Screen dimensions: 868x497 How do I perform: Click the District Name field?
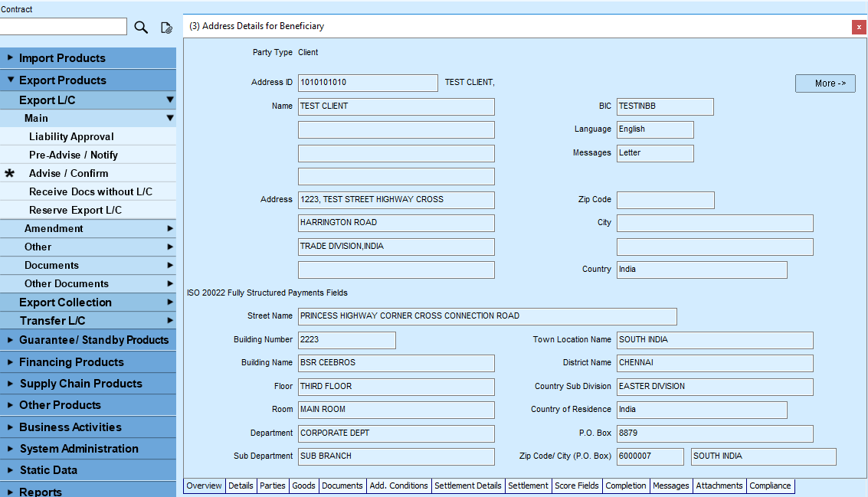[716, 363]
